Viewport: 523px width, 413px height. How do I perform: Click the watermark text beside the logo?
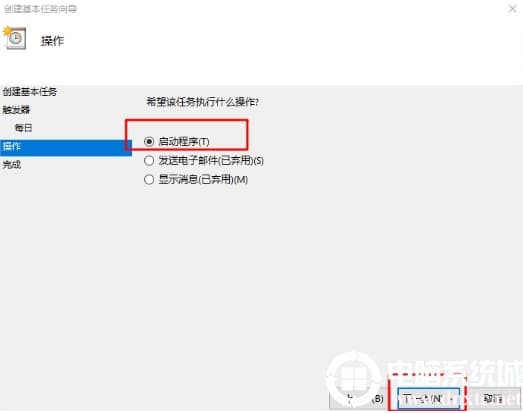tap(455, 372)
